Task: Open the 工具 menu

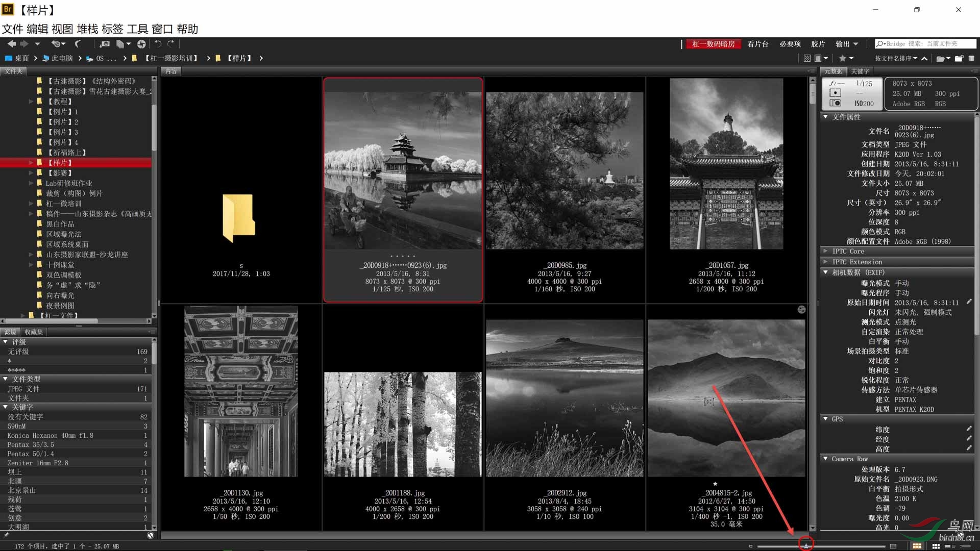Action: [x=137, y=29]
